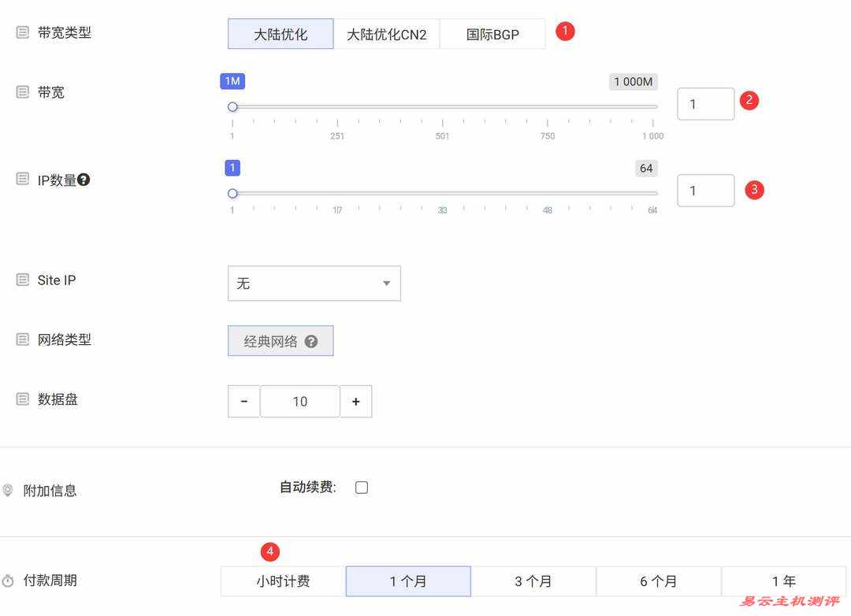Image resolution: width=851 pixels, height=616 pixels.
Task: Click the clock icon beside 付款周期
Action: (8, 580)
